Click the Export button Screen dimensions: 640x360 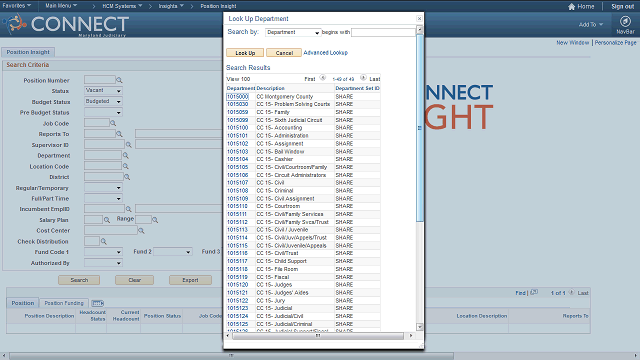click(190, 280)
